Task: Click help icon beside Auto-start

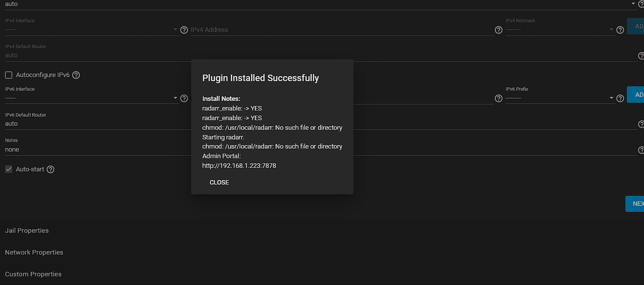Action: pos(51,169)
